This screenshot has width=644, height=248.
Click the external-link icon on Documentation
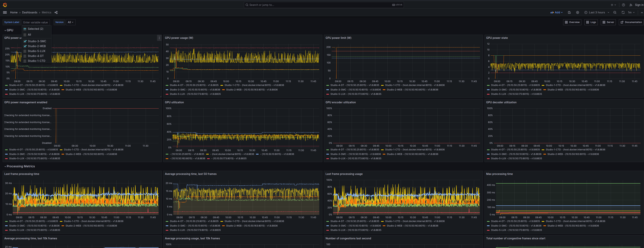(622, 22)
